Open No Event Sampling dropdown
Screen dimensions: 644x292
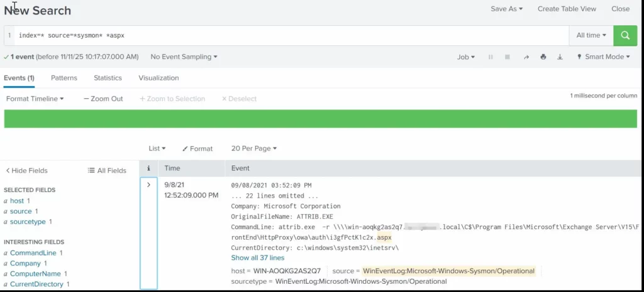[184, 57]
